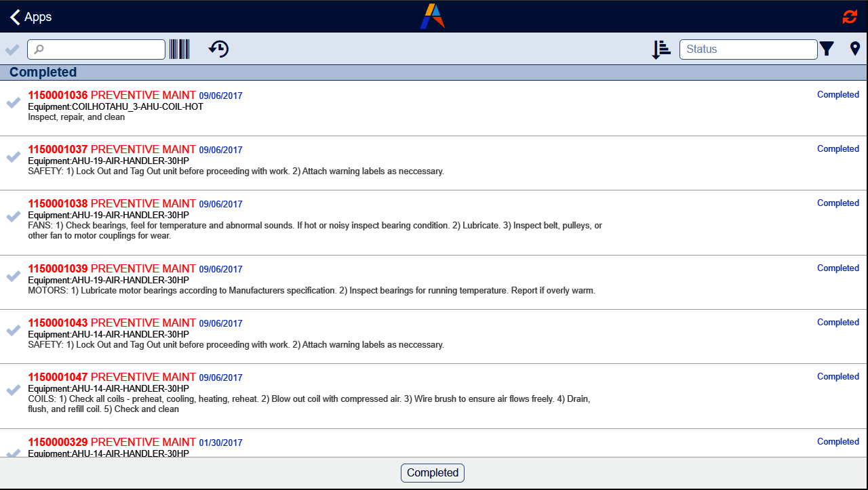
Task: Open the Status dropdown
Action: tap(748, 49)
